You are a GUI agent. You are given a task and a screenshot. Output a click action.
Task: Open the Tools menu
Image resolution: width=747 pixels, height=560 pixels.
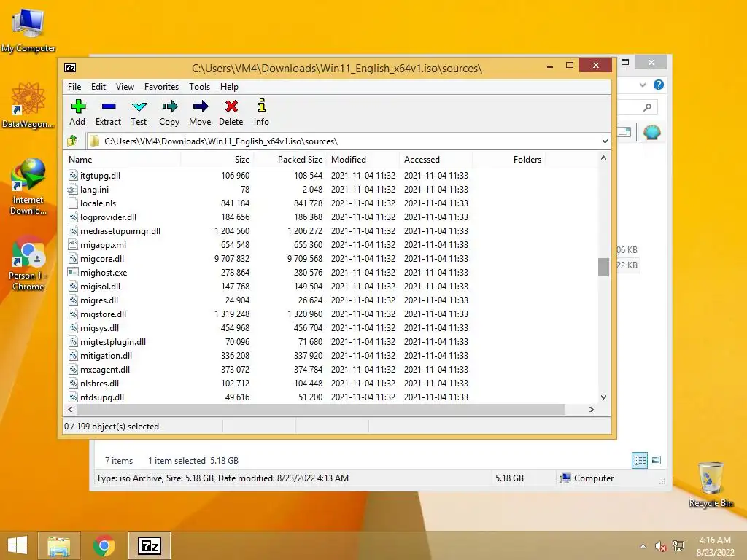pos(199,87)
